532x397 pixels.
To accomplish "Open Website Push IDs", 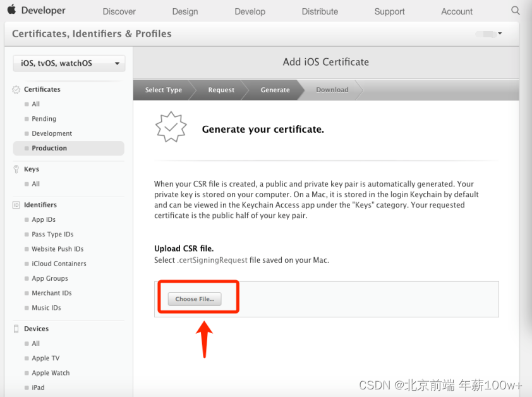I will [x=57, y=249].
